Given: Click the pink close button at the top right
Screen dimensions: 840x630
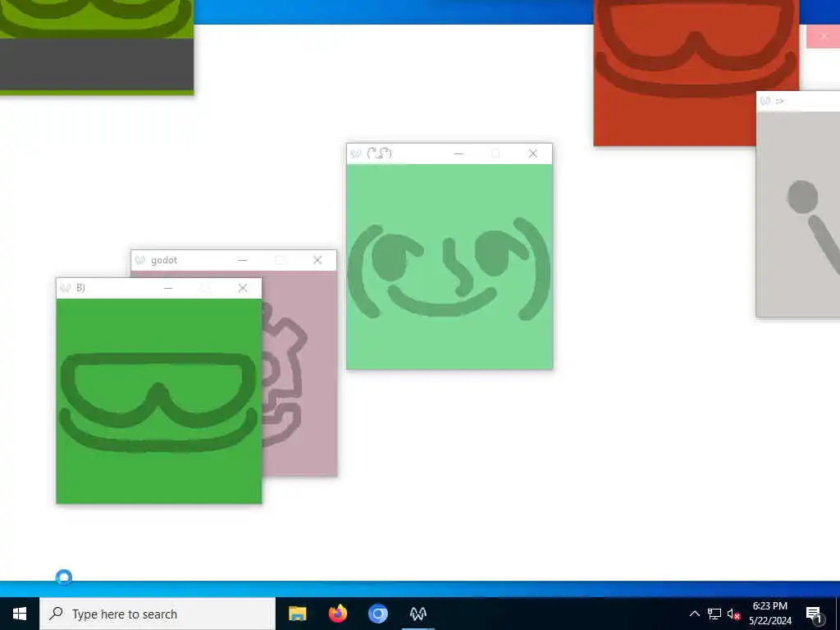Looking at the screenshot, I should click(824, 36).
